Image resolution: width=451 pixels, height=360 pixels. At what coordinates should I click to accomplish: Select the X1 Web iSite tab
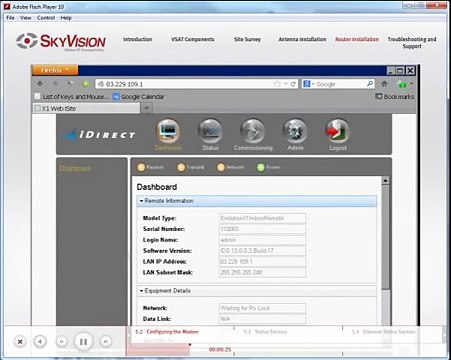86,108
